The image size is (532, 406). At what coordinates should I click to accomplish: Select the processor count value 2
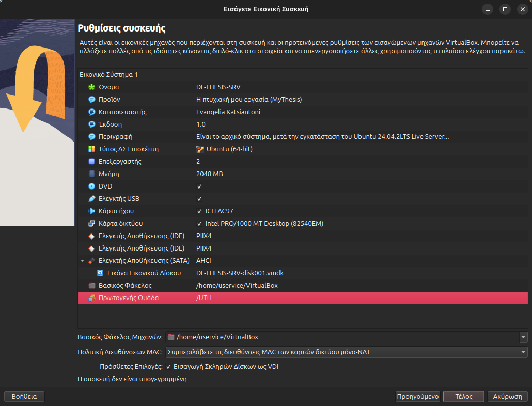(198, 162)
